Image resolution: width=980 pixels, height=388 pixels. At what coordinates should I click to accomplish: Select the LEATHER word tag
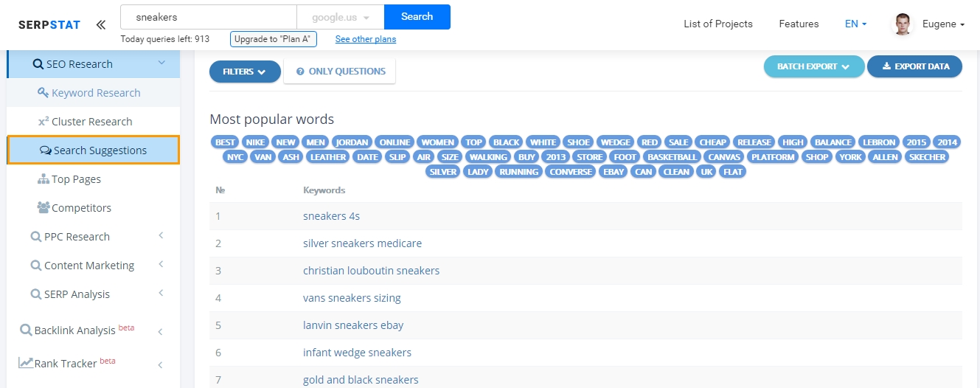pyautogui.click(x=328, y=157)
